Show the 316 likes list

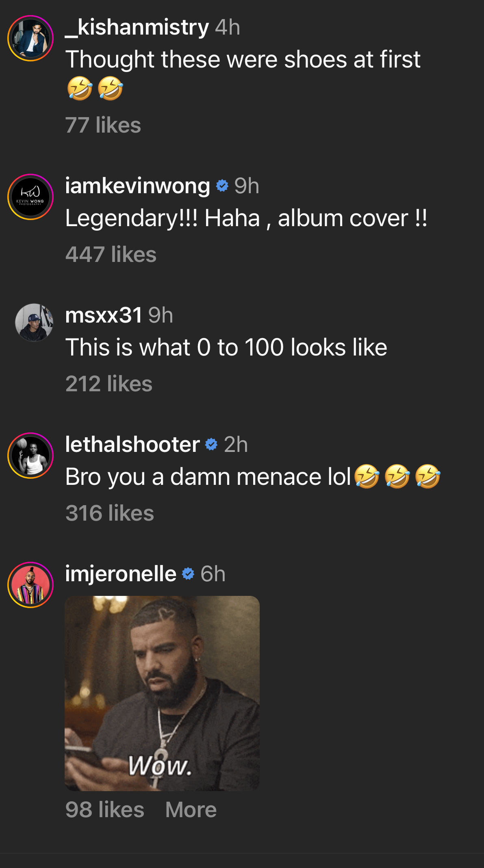[110, 513]
